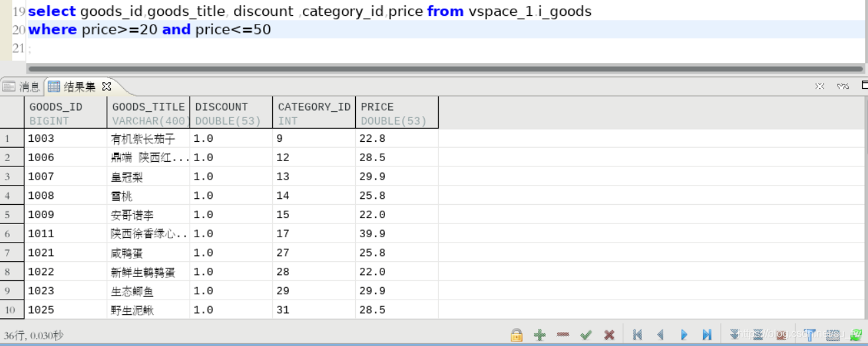Image resolution: width=868 pixels, height=346 pixels.
Task: Cancel edits with the red X icon
Action: (609, 335)
